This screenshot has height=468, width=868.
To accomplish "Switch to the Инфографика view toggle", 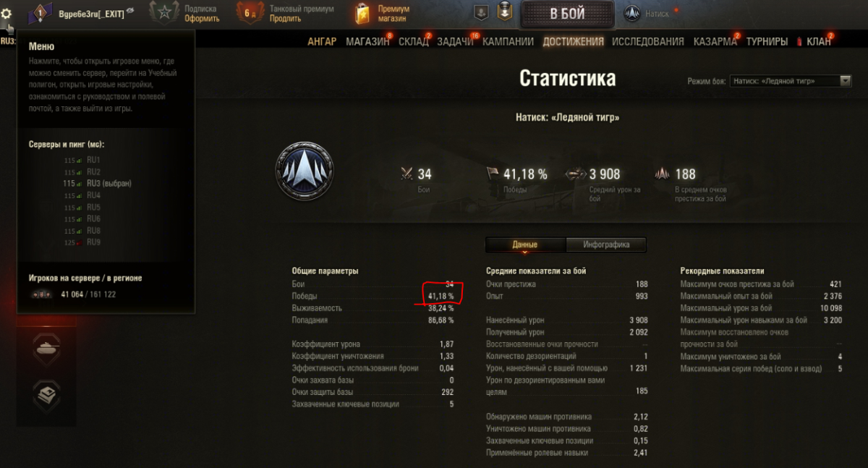I will point(606,244).
